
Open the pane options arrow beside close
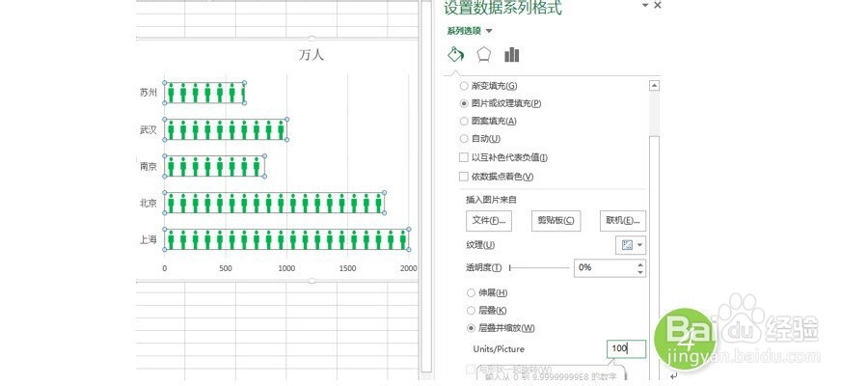tap(645, 5)
